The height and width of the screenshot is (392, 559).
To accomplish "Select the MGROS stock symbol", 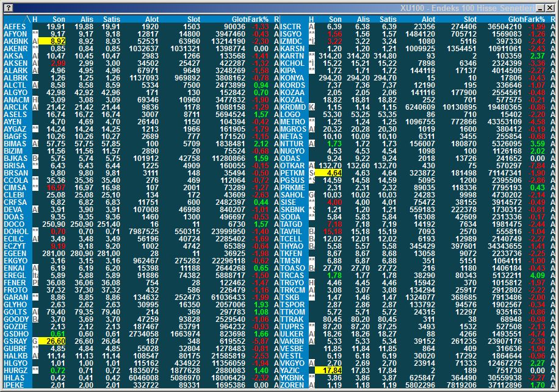I will click(x=294, y=129).
